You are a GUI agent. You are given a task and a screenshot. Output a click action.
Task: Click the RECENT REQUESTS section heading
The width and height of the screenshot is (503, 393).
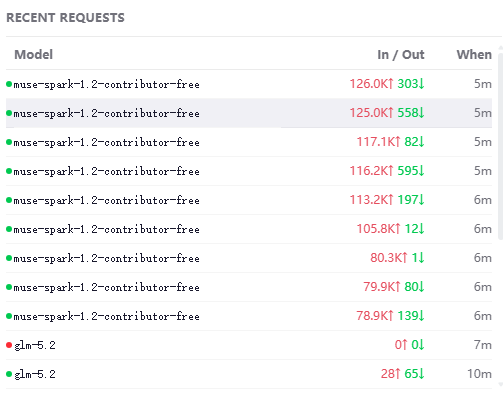65,18
